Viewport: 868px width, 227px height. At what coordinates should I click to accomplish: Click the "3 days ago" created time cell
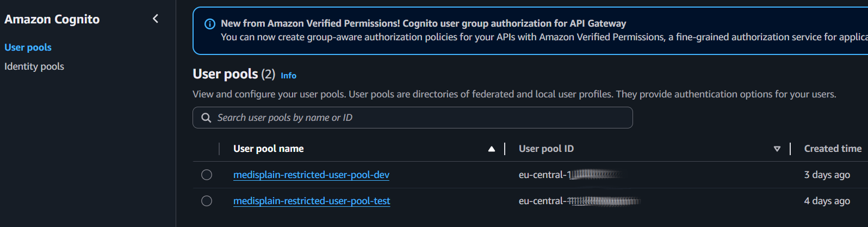[827, 175]
